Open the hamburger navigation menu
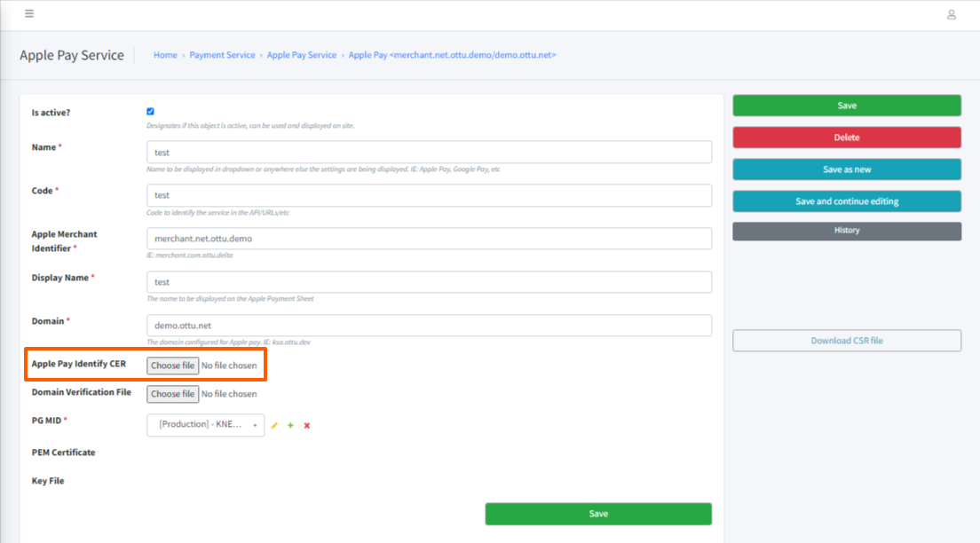 coord(28,13)
